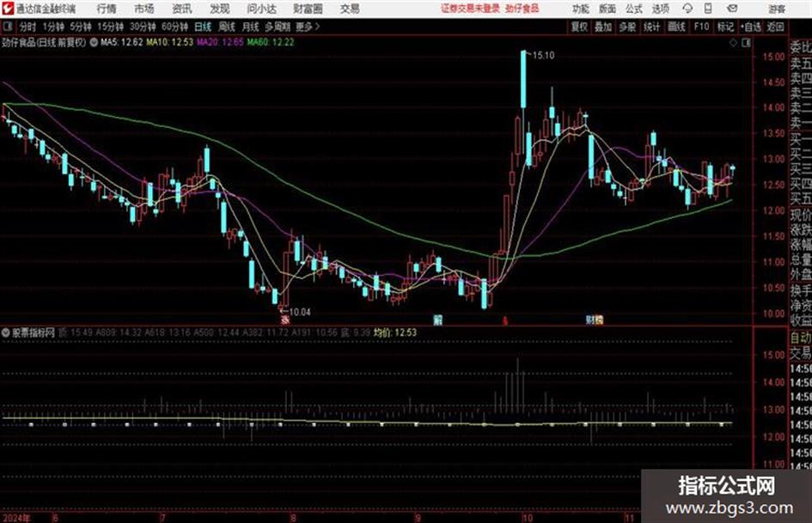Open the 选项 menu

tap(661, 9)
